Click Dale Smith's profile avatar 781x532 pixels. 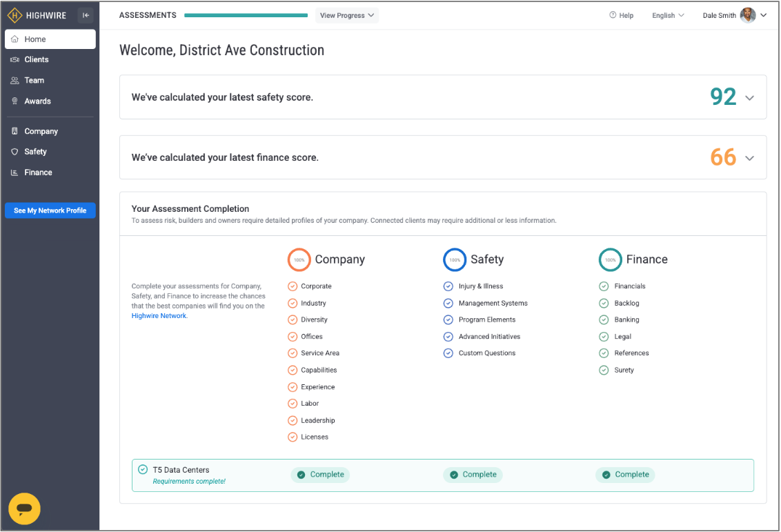[x=747, y=15]
